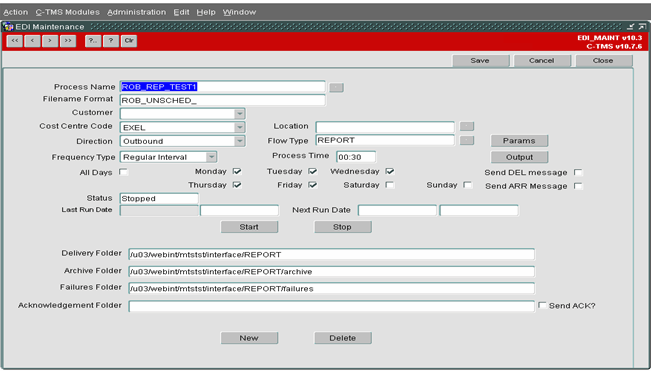The height and width of the screenshot is (371, 651).
Task: Uncheck the Friday checkbox
Action: coord(313,185)
